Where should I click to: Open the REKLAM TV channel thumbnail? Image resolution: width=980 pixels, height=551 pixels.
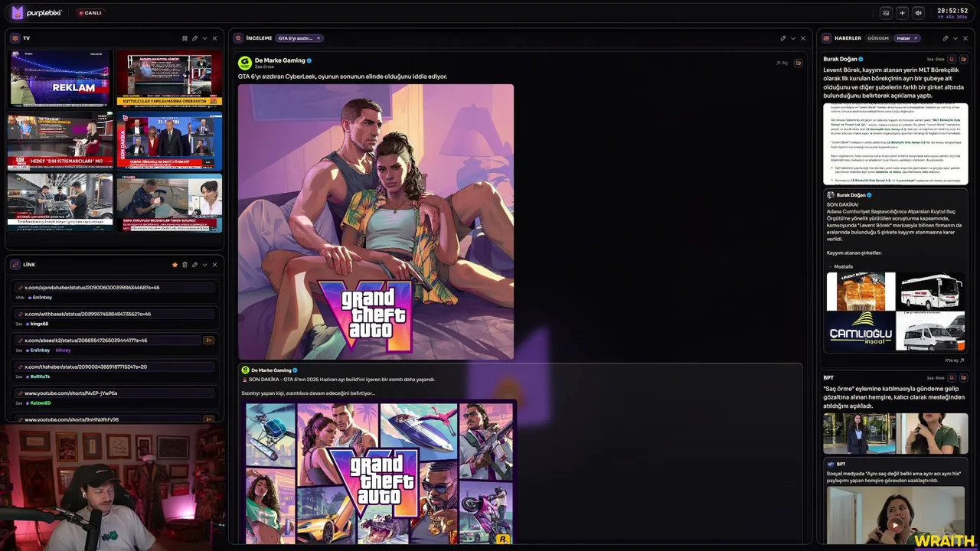point(60,79)
